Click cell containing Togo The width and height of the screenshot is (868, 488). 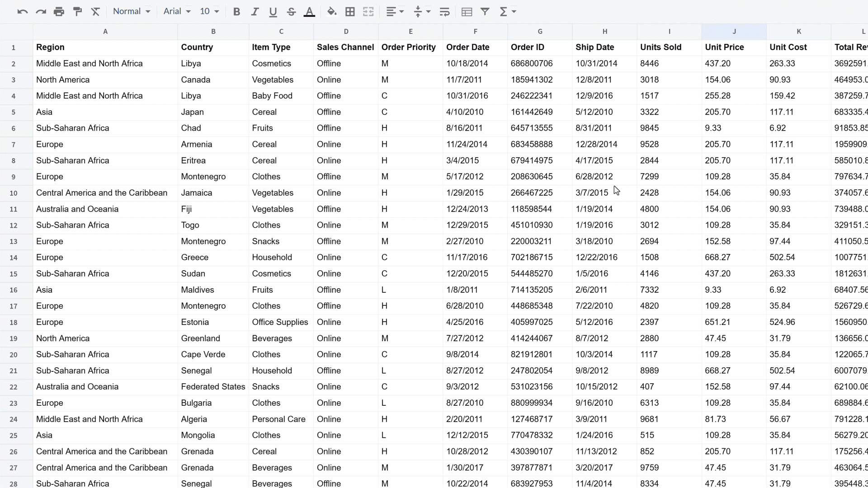(x=213, y=225)
